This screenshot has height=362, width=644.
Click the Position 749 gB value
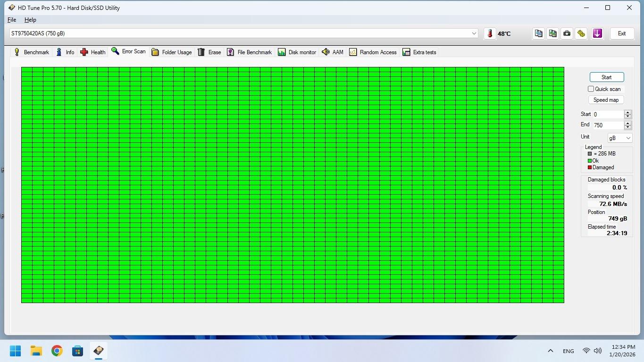click(x=618, y=219)
